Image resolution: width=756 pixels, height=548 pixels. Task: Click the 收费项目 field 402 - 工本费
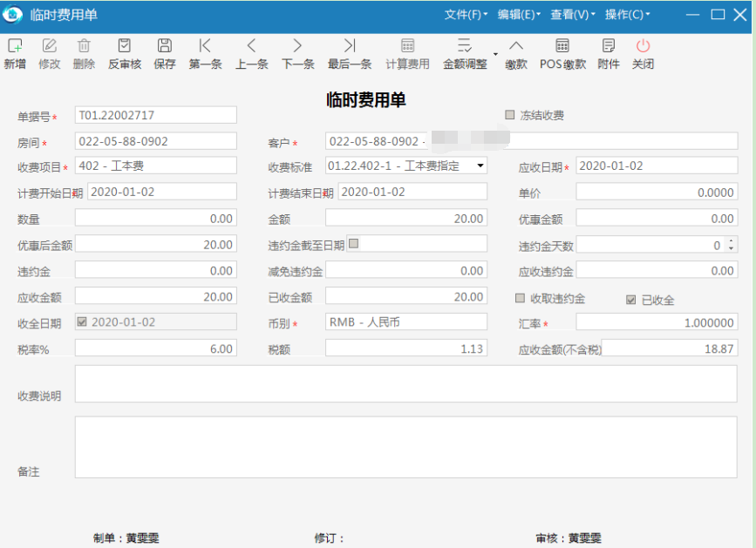[156, 166]
